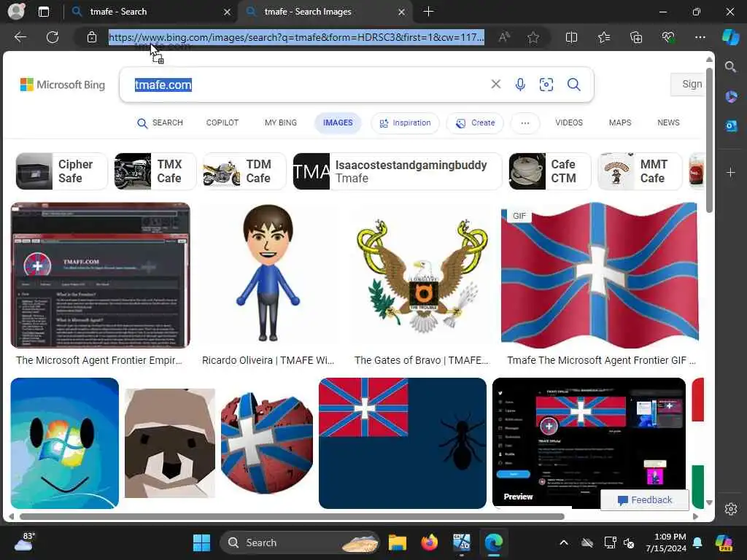Select Isaacostestandgamingbuddy Tmafe chip
747x560 pixels.
398,171
